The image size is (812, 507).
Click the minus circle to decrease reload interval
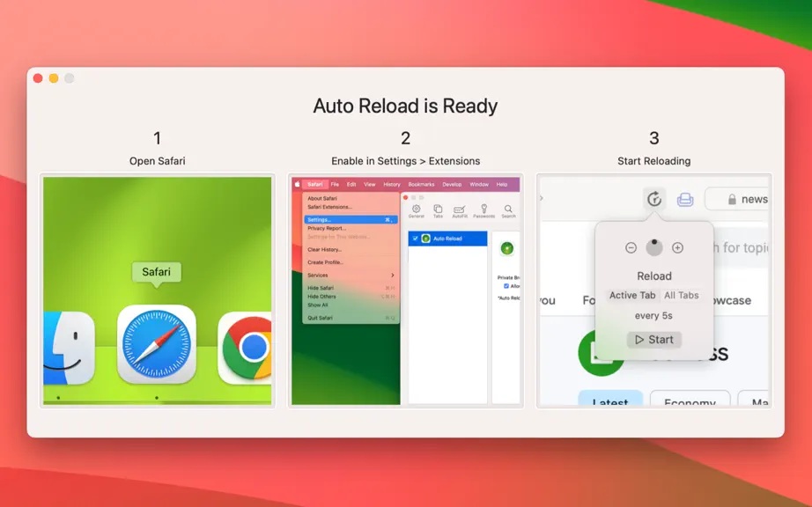[631, 248]
